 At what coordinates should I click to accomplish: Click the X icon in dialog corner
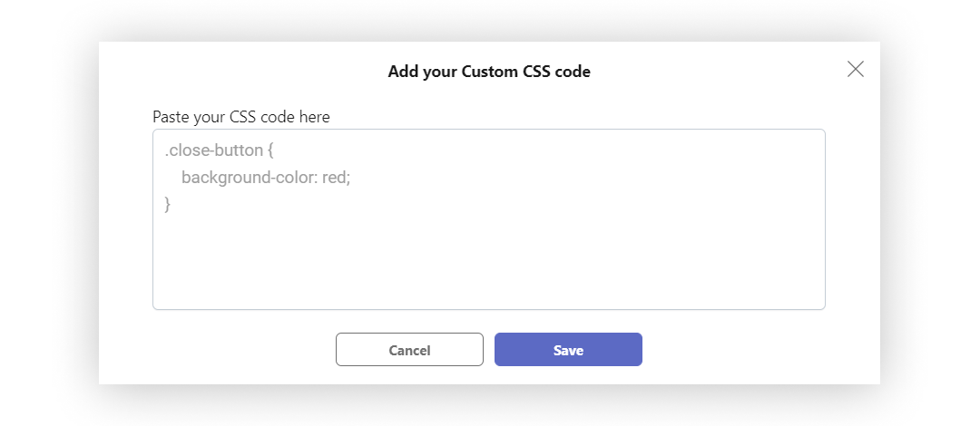tap(855, 69)
